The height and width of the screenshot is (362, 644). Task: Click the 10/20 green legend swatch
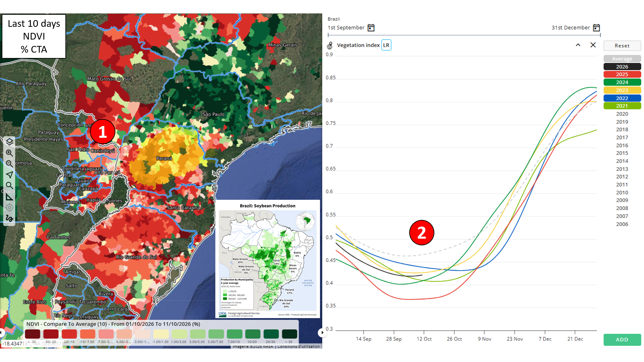253,334
